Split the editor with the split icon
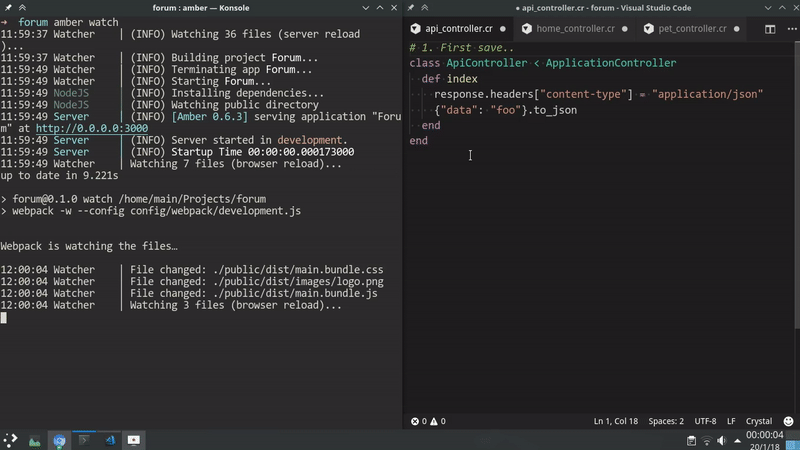 pos(770,29)
